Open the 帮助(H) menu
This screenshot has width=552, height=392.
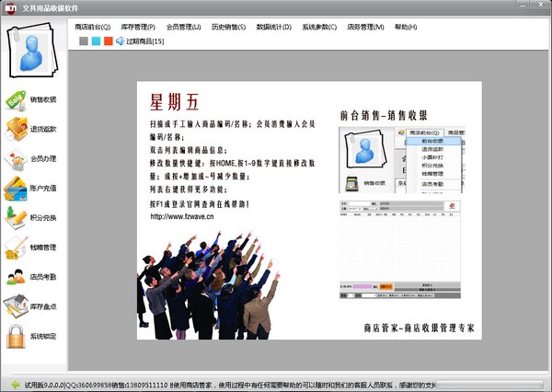406,27
